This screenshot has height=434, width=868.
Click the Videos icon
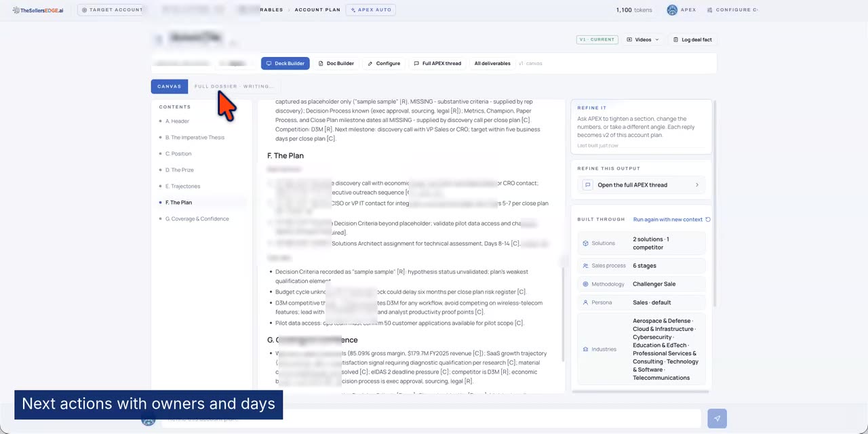(629, 39)
